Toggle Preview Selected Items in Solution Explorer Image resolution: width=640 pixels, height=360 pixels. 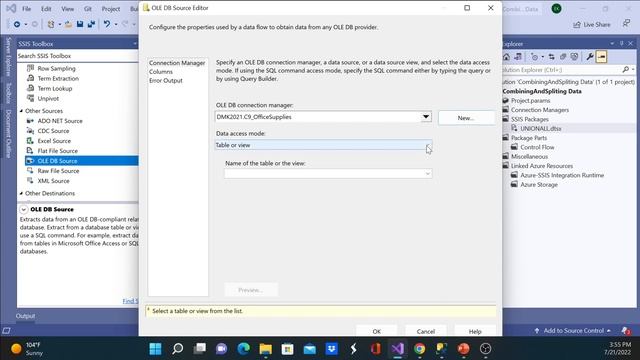coord(601,57)
